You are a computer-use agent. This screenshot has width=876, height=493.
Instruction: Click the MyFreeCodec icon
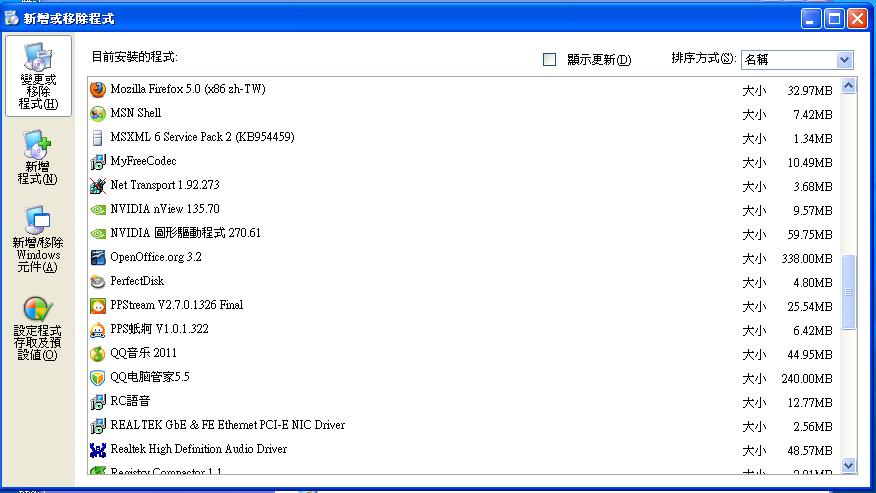pyautogui.click(x=98, y=162)
